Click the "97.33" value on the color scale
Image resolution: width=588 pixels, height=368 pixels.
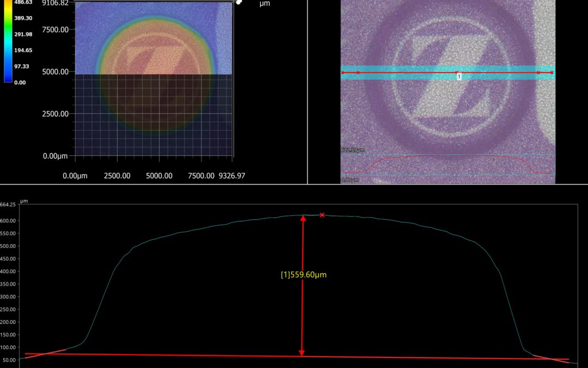point(22,67)
